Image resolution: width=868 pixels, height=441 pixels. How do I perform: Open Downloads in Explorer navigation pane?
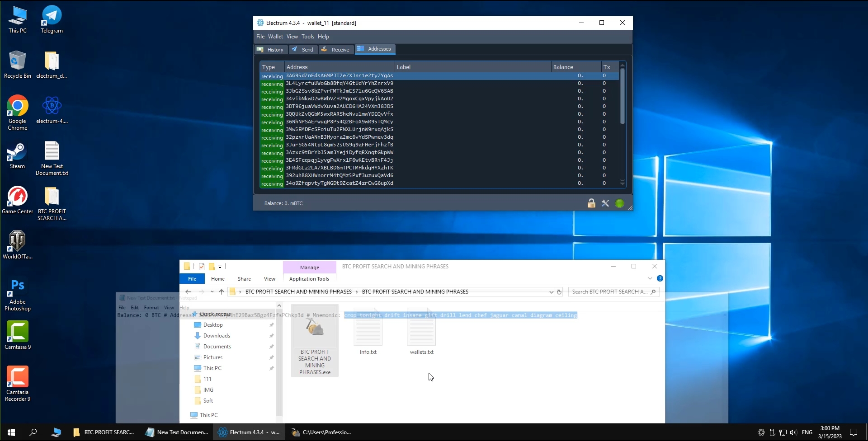coord(217,336)
